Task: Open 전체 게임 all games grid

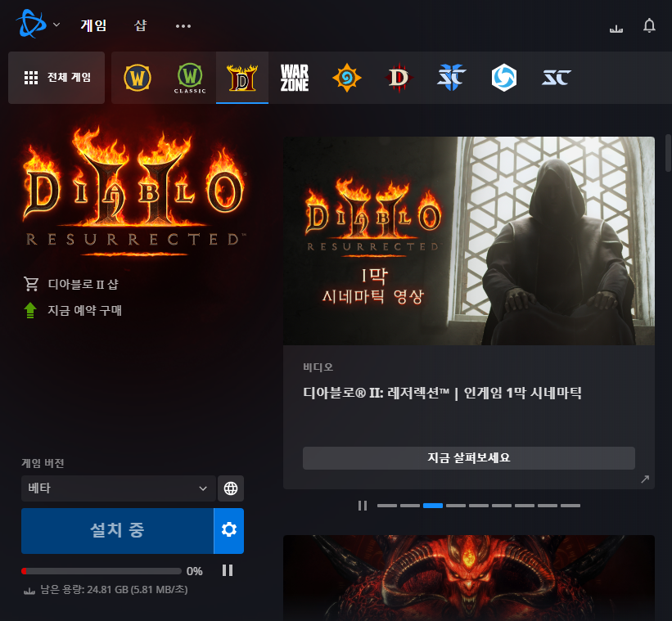Action: (56, 78)
